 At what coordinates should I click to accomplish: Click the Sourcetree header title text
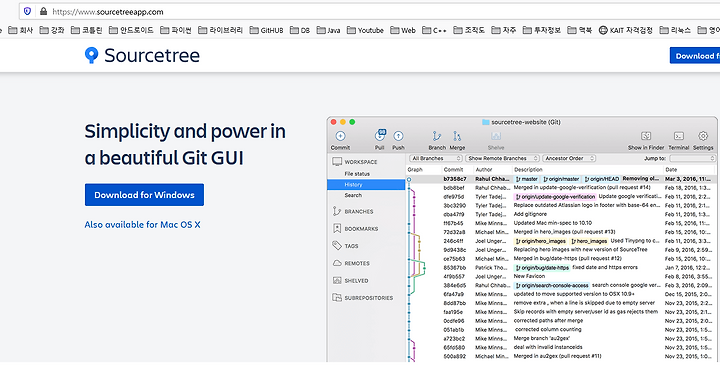(x=152, y=56)
